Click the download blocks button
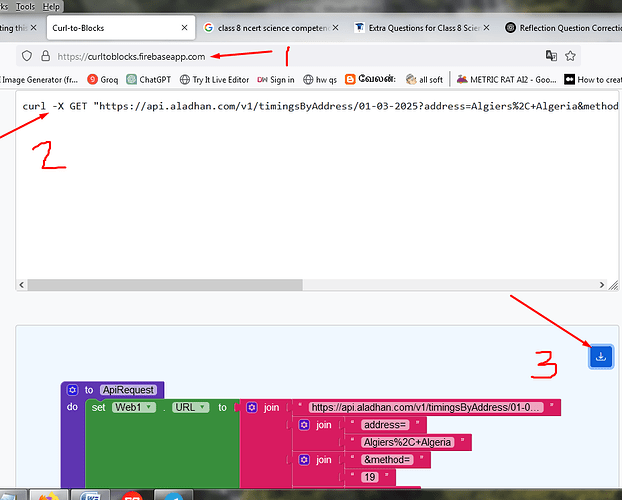This screenshot has width=622, height=500. point(601,356)
